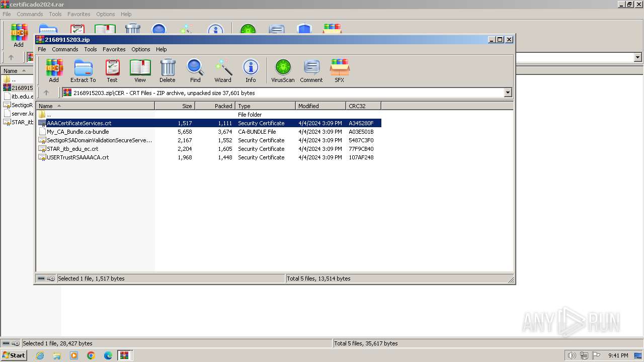
Task: Click Info toolbar icon in zip window
Action: [251, 70]
